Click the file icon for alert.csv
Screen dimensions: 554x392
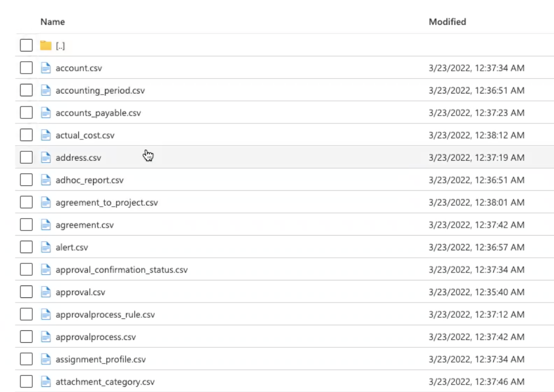click(46, 248)
